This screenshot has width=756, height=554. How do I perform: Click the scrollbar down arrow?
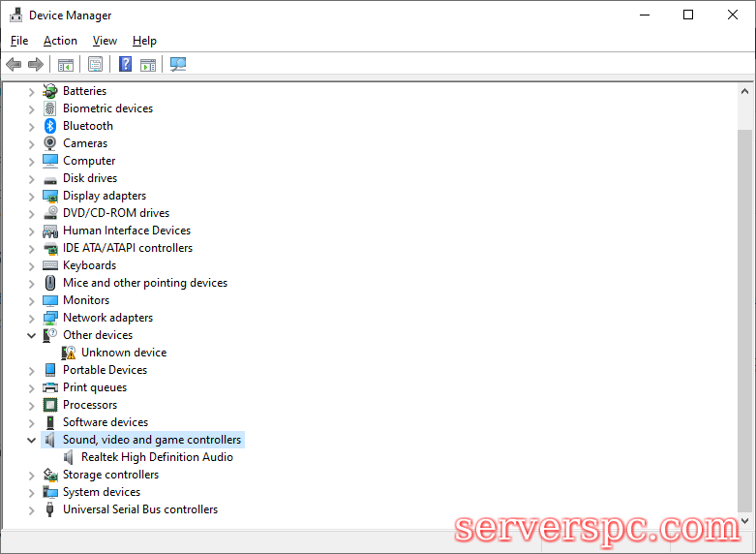point(745,520)
